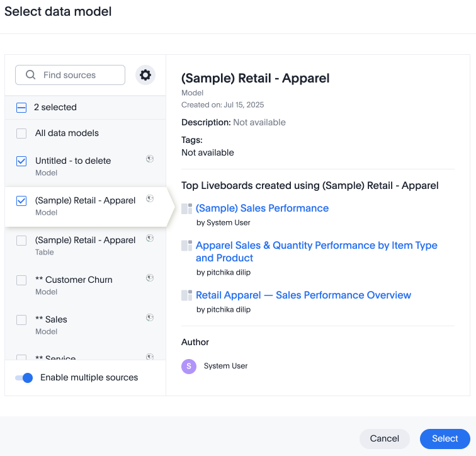Click the '2 selected' label
Viewport: 476px width, 456px height.
click(55, 107)
